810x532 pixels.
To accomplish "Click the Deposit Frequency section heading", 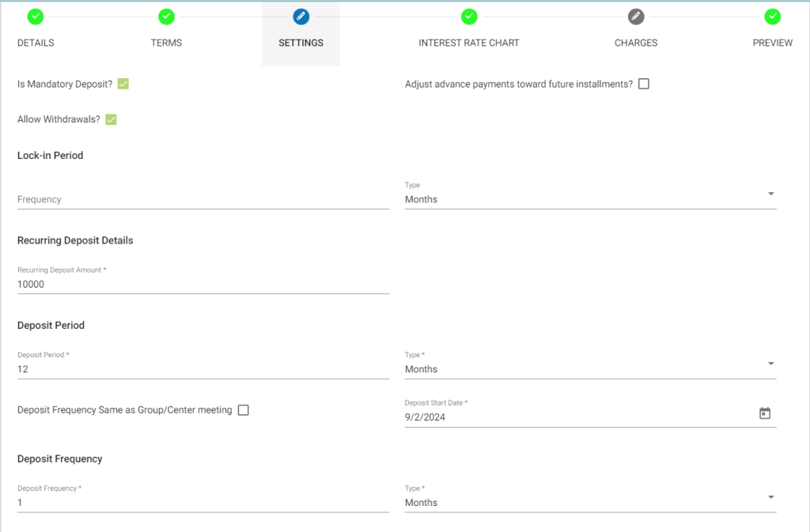I will [60, 458].
